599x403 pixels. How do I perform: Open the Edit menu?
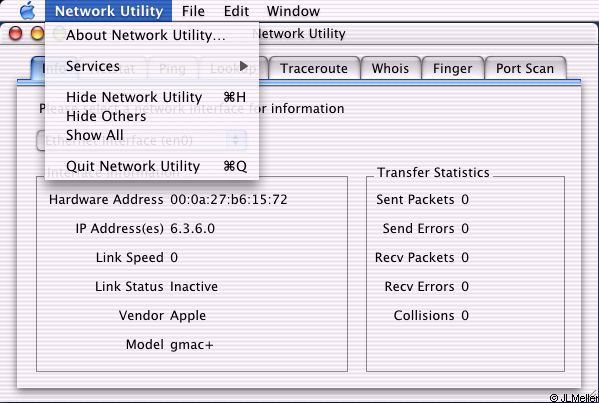coord(236,11)
